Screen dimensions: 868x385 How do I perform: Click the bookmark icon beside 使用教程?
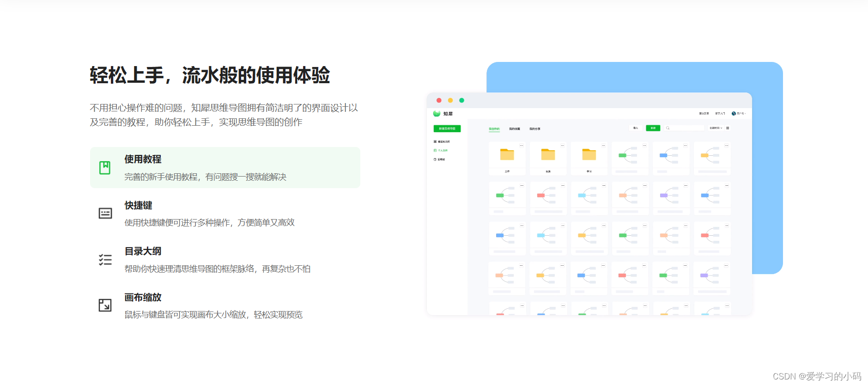pyautogui.click(x=105, y=168)
